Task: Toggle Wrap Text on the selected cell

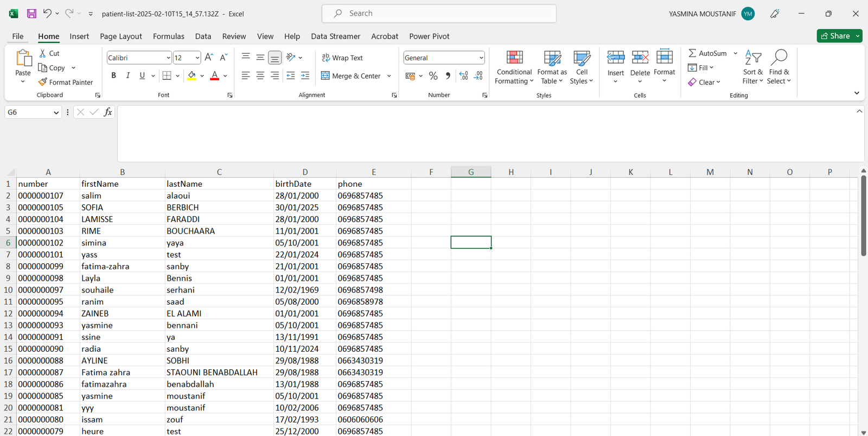Action: click(x=342, y=58)
